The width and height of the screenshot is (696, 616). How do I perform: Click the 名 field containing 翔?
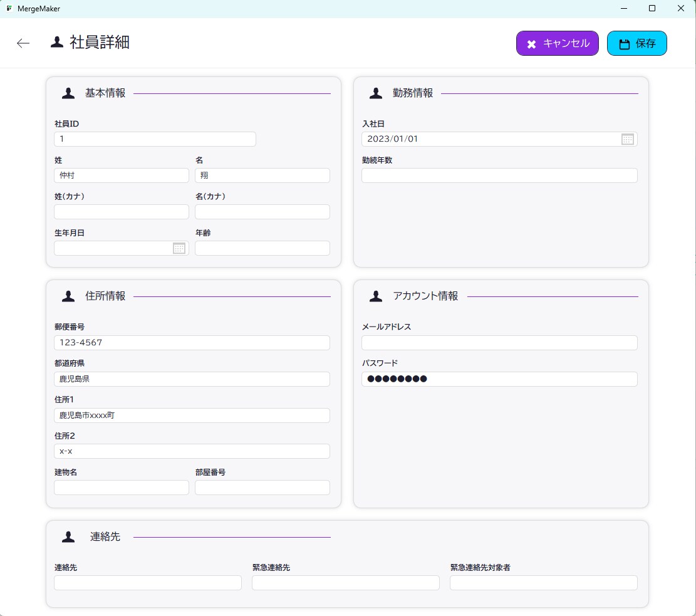[262, 175]
